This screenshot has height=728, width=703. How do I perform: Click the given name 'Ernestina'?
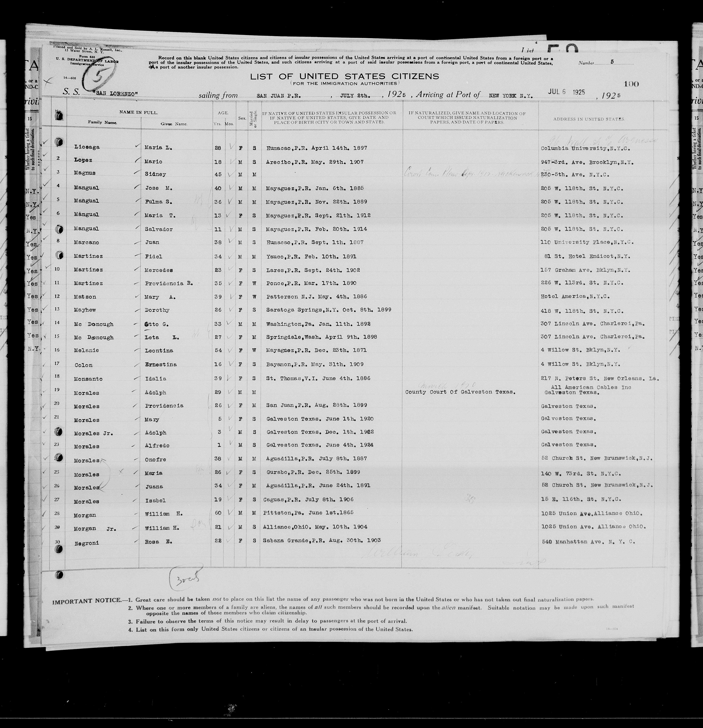[x=161, y=364]
